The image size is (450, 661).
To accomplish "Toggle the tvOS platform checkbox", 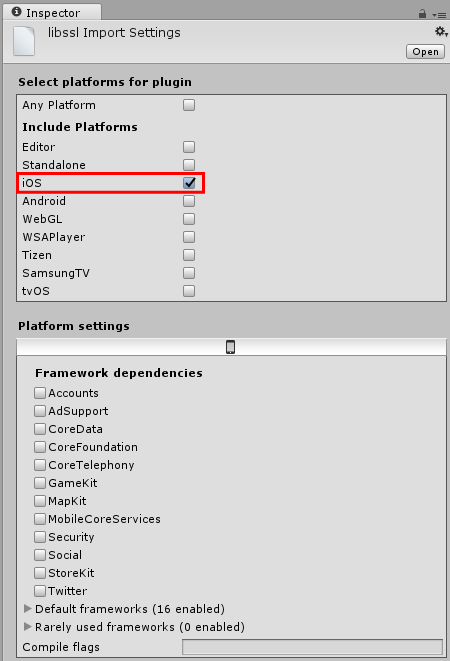I will 189,291.
